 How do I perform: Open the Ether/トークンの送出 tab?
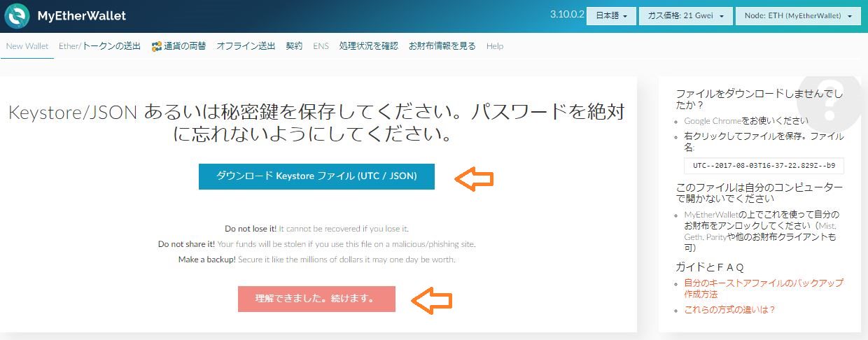[99, 46]
